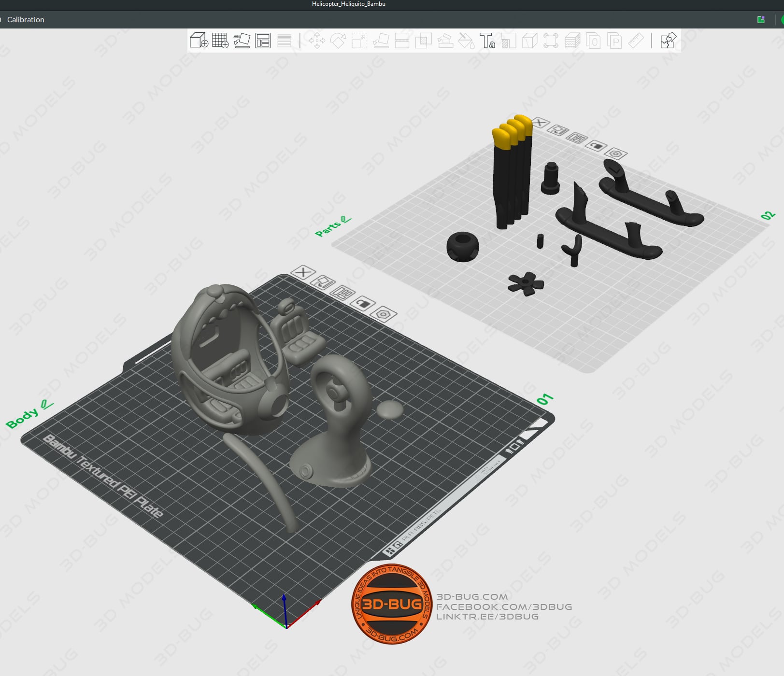Screen dimensions: 784x676
Task: Select the Move tool
Action: (x=317, y=41)
